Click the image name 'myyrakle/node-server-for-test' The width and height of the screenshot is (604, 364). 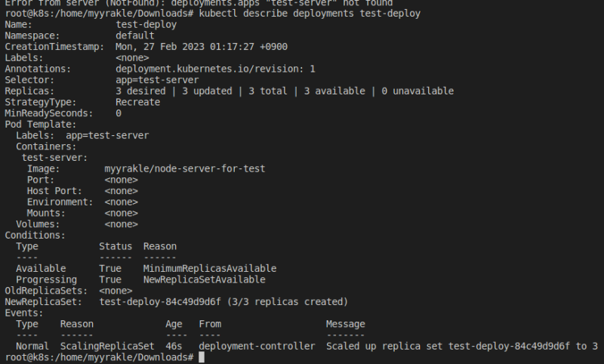pyautogui.click(x=185, y=168)
